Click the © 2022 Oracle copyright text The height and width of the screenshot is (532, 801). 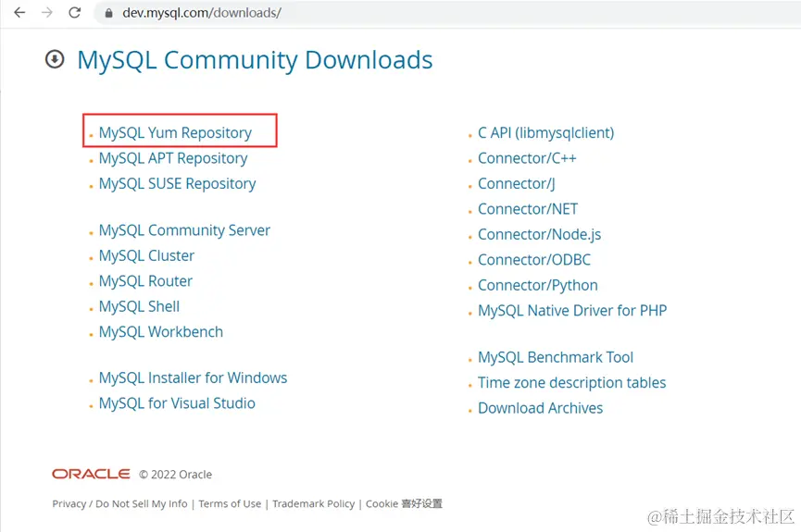pyautogui.click(x=176, y=475)
